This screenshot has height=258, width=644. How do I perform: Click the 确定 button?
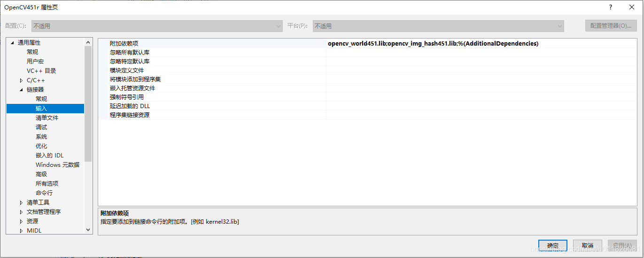coord(553,246)
